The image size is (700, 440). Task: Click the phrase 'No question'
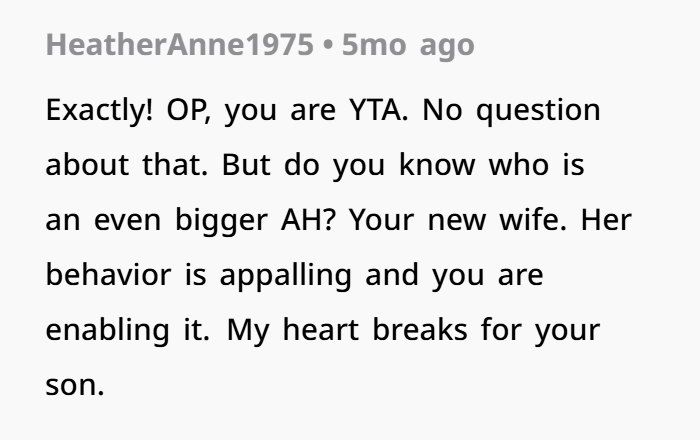(511, 110)
